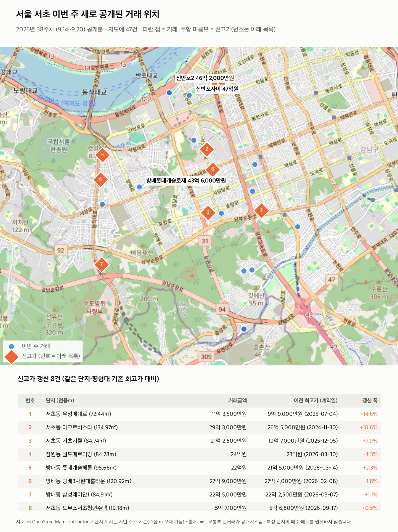Click the 이번 주 거래 legend label
The width and height of the screenshot is (398, 532).
pyautogui.click(x=36, y=346)
